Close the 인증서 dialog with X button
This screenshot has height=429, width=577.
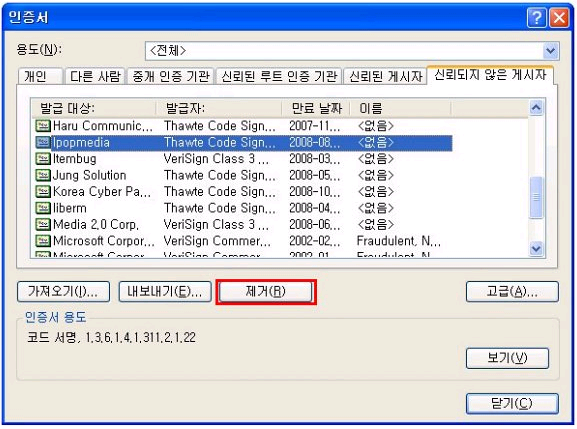pyautogui.click(x=559, y=17)
